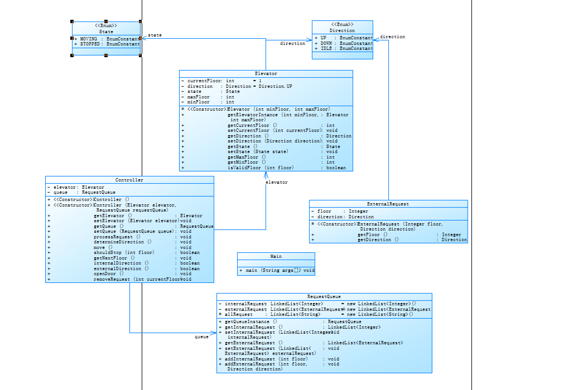Viewport: 588px width, 390px height.
Task: Select the Main class box header
Action: pos(276,256)
